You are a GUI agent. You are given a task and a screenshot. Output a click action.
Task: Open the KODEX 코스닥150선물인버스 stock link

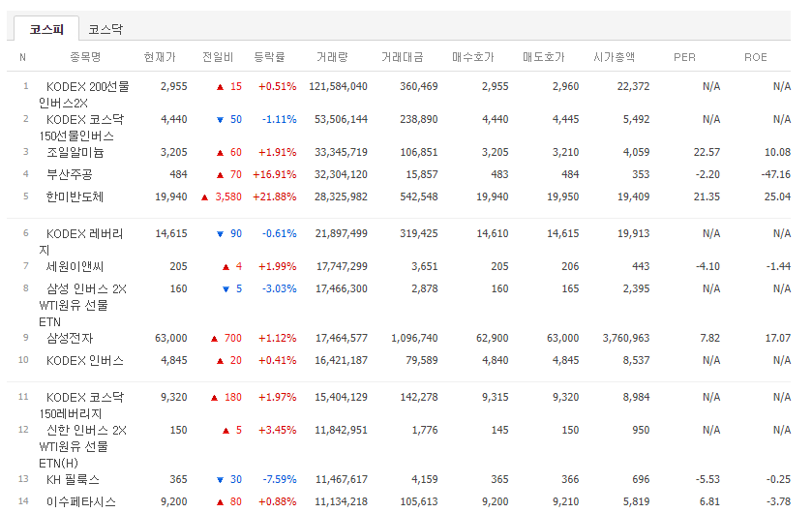tap(82, 128)
